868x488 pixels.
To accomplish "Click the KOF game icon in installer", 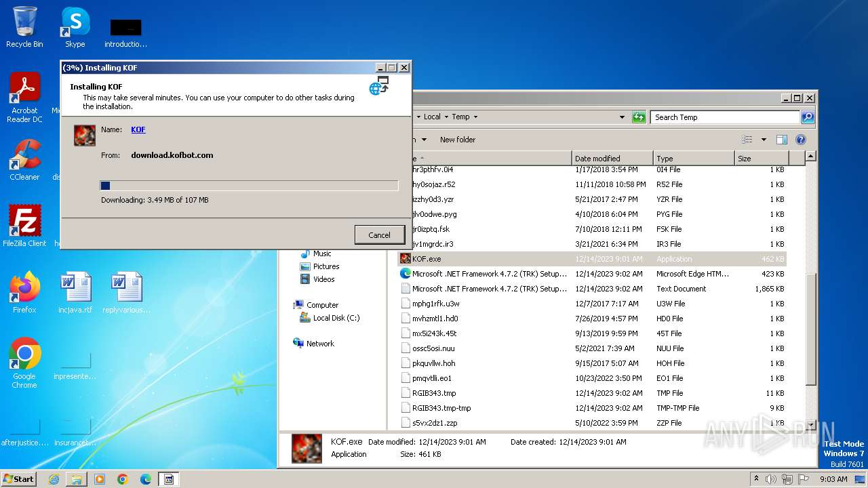I will click(x=85, y=135).
